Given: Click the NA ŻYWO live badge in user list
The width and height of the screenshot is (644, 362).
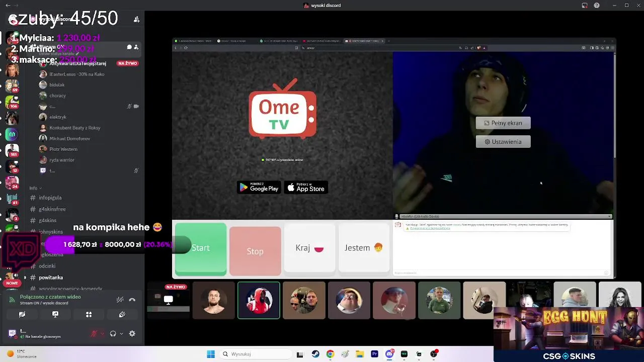Looking at the screenshot, I should click(x=128, y=63).
